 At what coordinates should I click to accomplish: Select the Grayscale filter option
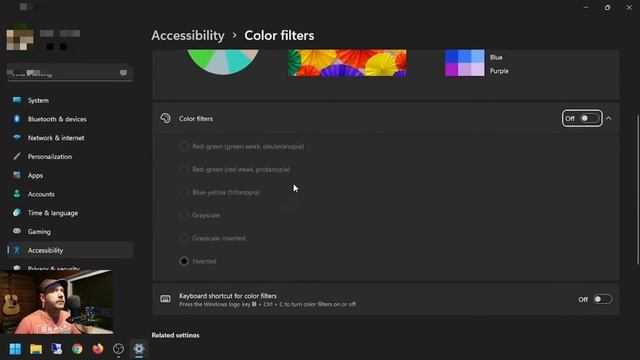coord(184,215)
